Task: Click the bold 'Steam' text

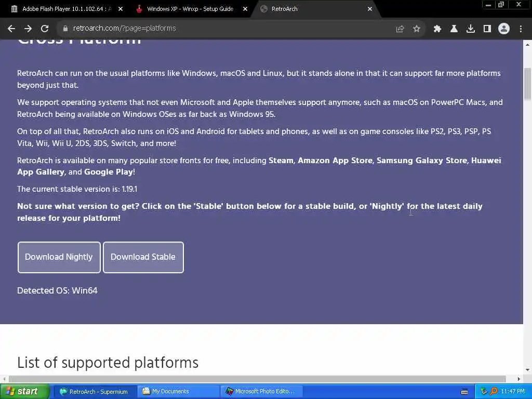Action: click(281, 161)
